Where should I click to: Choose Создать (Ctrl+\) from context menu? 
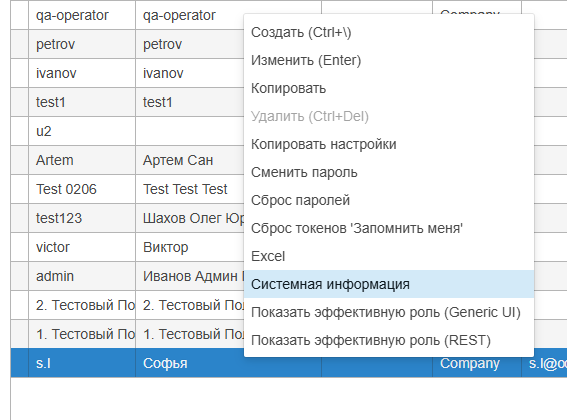[x=389, y=32]
